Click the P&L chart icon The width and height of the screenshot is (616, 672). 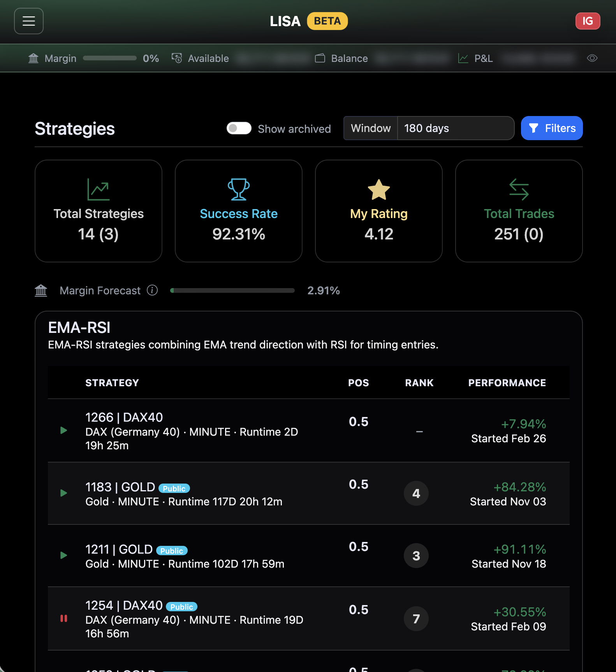(463, 58)
